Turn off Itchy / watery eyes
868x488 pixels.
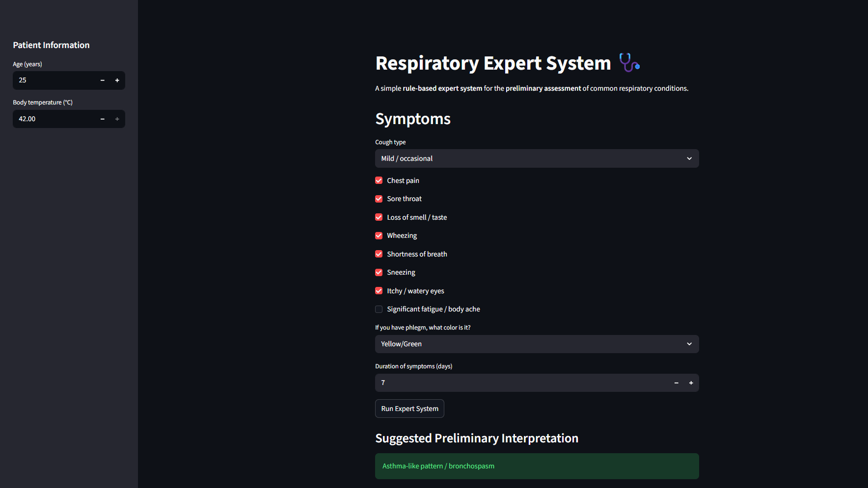click(379, 291)
